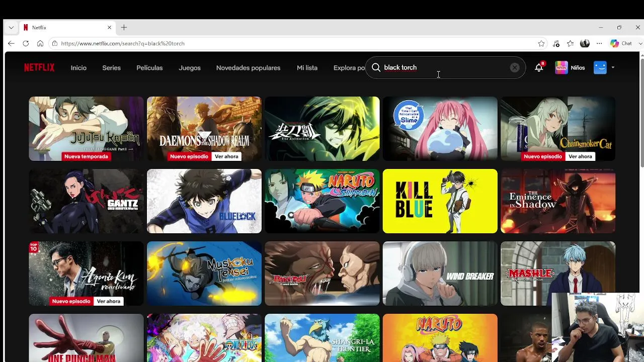Open the Kill Blue title card
Screen dimensions: 644x362
pyautogui.click(x=440, y=201)
